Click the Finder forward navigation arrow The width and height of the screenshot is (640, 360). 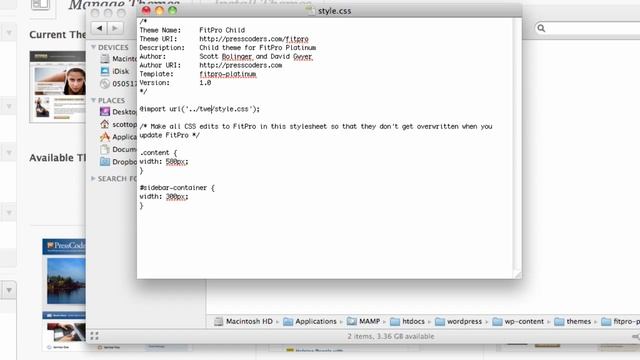[x=115, y=28]
